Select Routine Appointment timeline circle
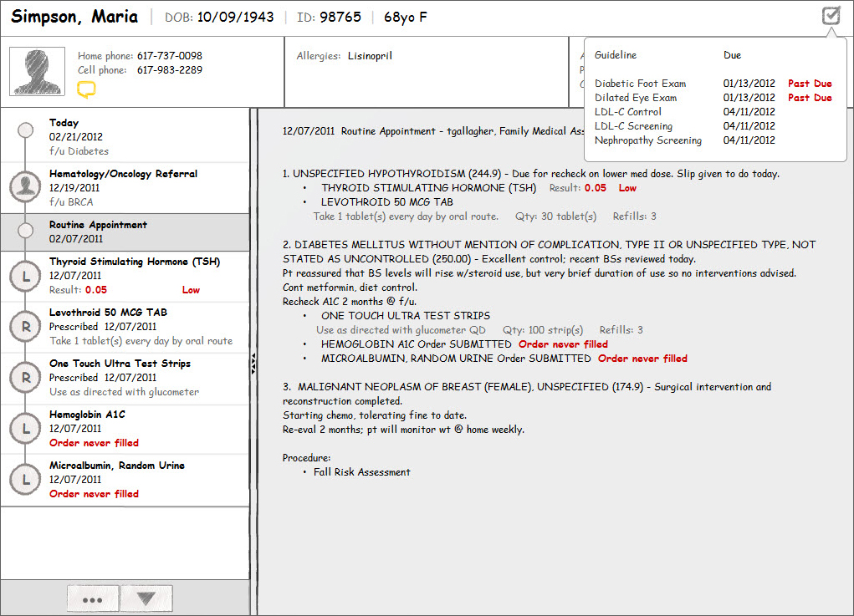The height and width of the screenshot is (616, 854). [25, 231]
